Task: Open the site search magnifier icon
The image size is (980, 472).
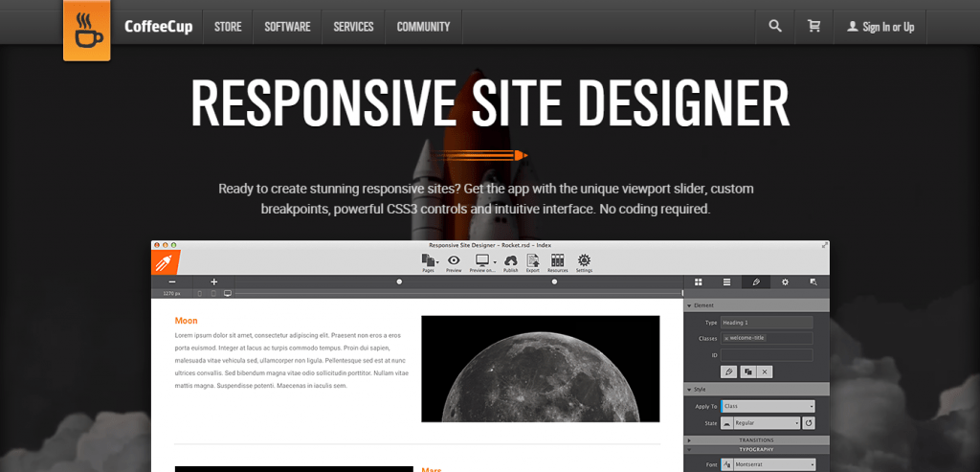Action: 775,26
